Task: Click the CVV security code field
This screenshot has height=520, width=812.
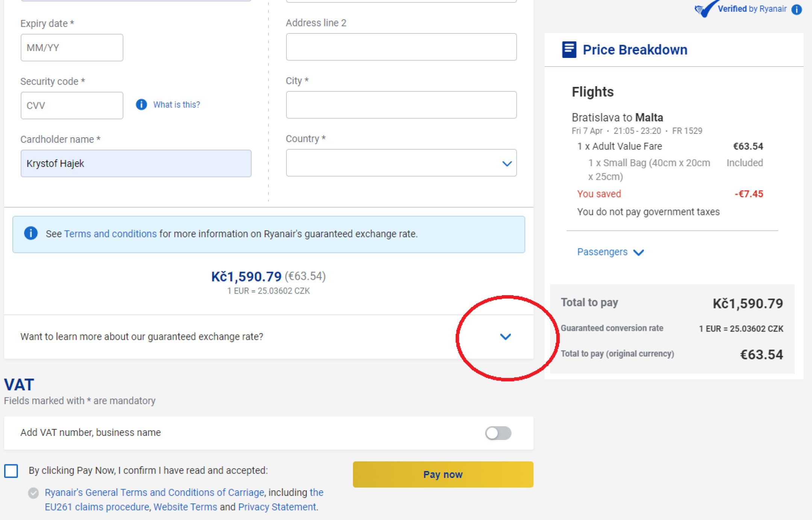Action: pyautogui.click(x=71, y=105)
